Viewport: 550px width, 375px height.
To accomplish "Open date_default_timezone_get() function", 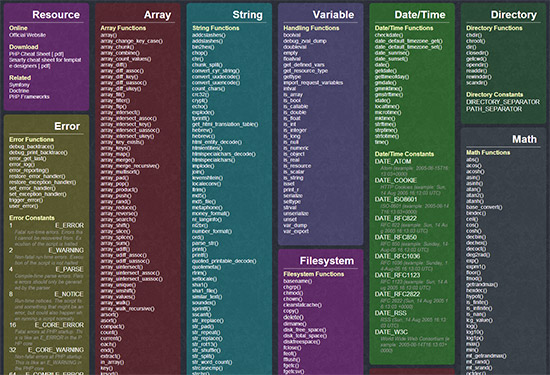I will [408, 41].
